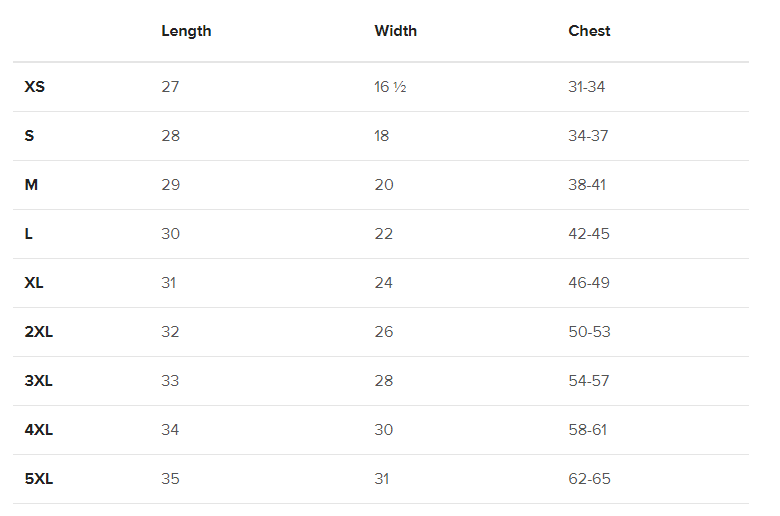Click the chest range 62-65

[589, 479]
